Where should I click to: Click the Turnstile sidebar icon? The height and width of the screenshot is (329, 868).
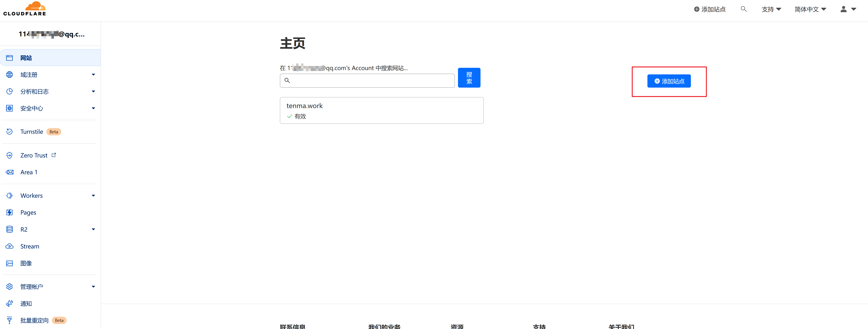pyautogui.click(x=9, y=132)
